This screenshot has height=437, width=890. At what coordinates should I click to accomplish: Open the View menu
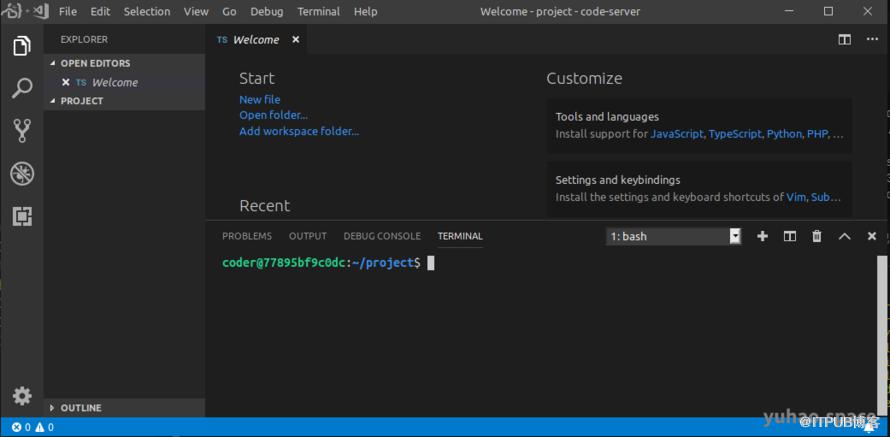tap(196, 11)
